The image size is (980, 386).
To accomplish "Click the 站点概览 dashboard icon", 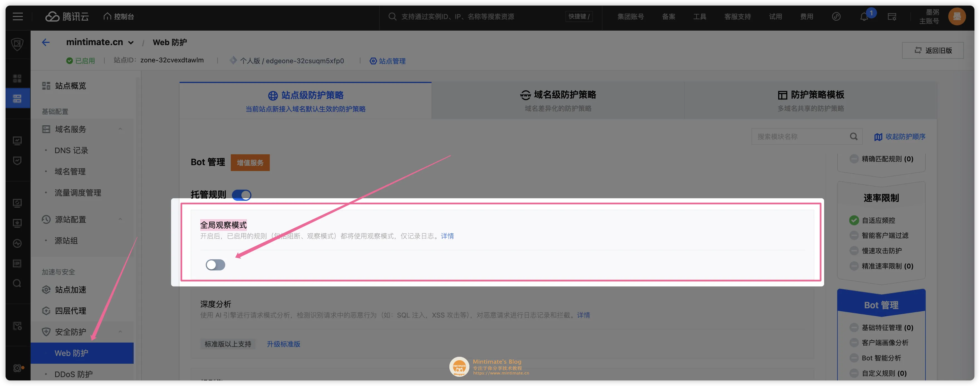I will [x=46, y=86].
